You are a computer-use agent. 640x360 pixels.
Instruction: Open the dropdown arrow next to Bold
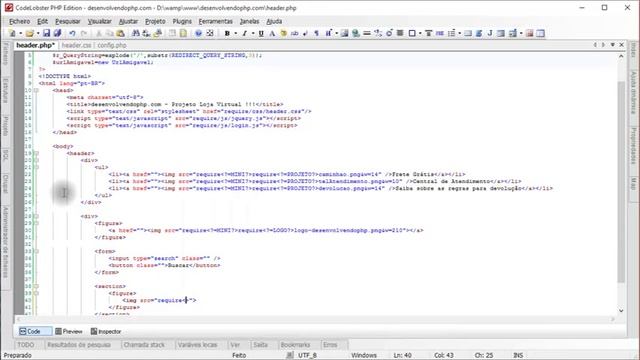pos(236,33)
